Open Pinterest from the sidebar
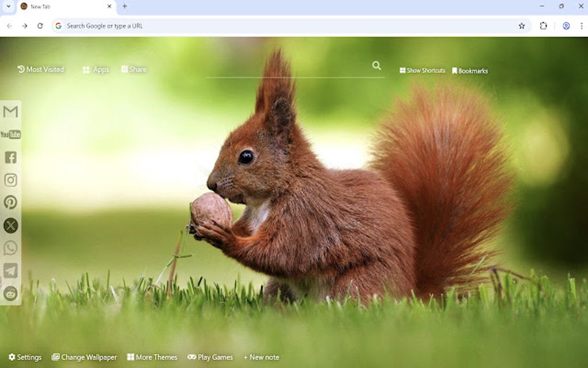The width and height of the screenshot is (588, 368). pos(10,203)
